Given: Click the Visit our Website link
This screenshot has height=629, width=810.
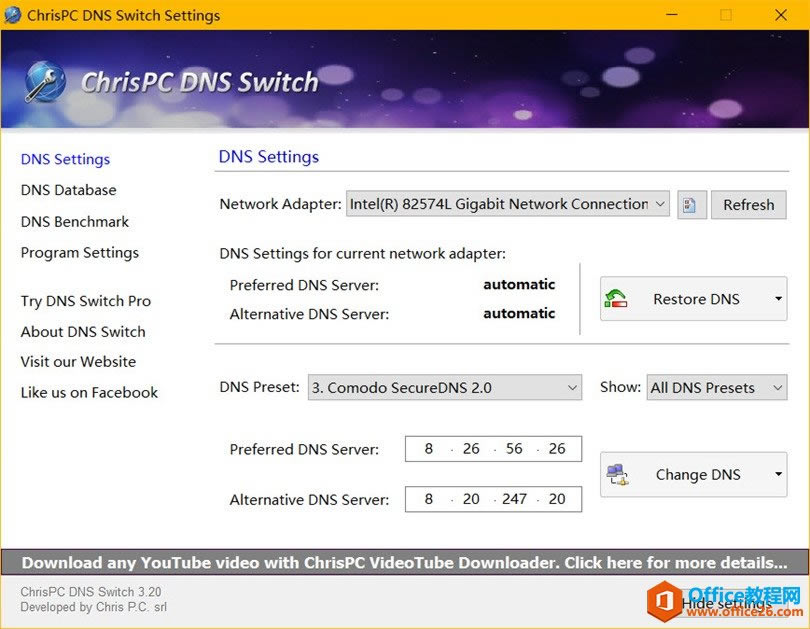Looking at the screenshot, I should [x=78, y=361].
